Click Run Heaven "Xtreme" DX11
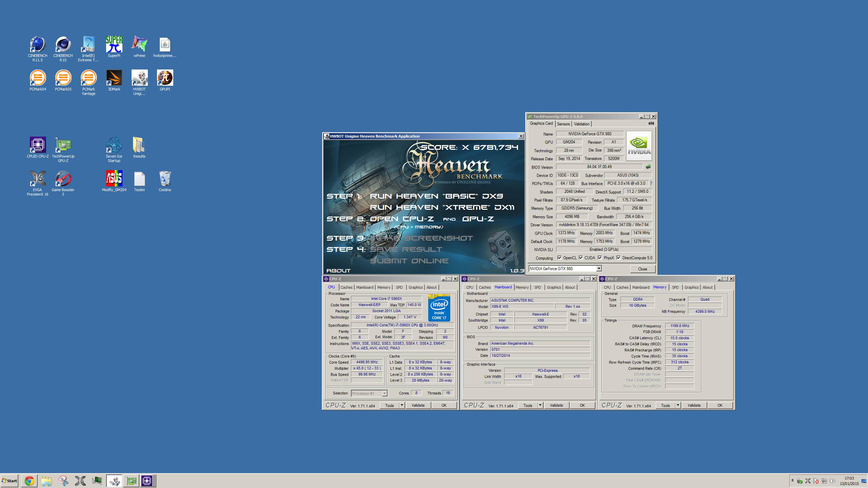The height and width of the screenshot is (488, 868). tap(442, 207)
